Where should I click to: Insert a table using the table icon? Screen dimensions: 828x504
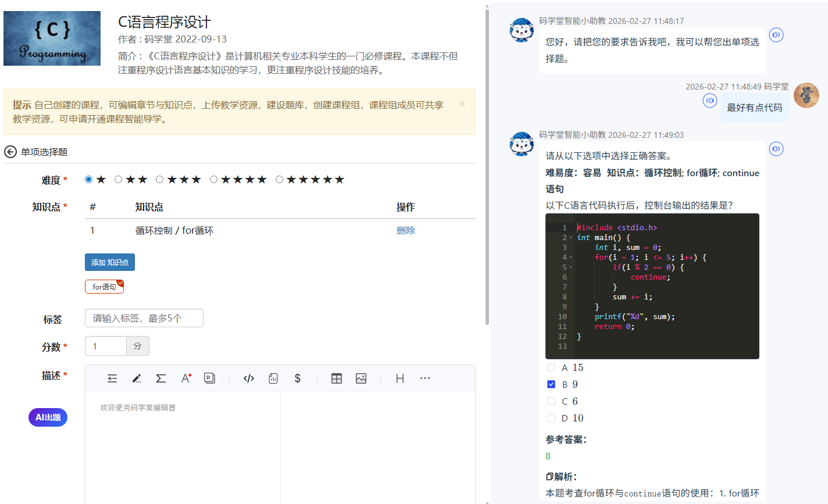337,378
